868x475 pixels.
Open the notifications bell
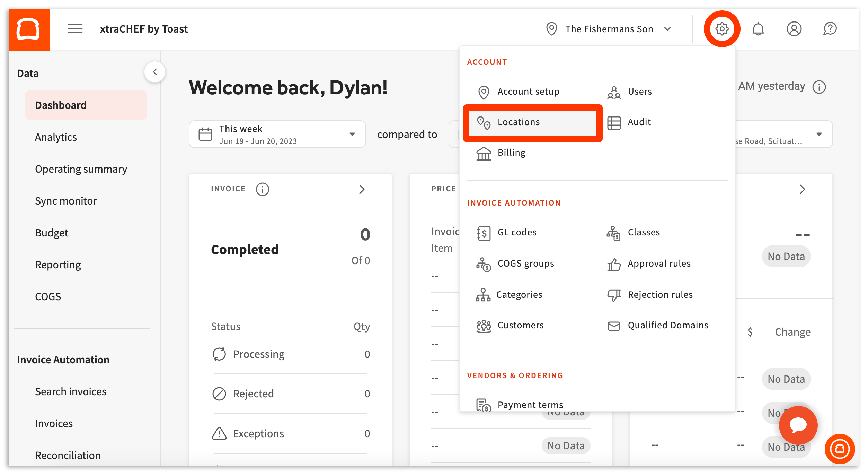pos(758,29)
